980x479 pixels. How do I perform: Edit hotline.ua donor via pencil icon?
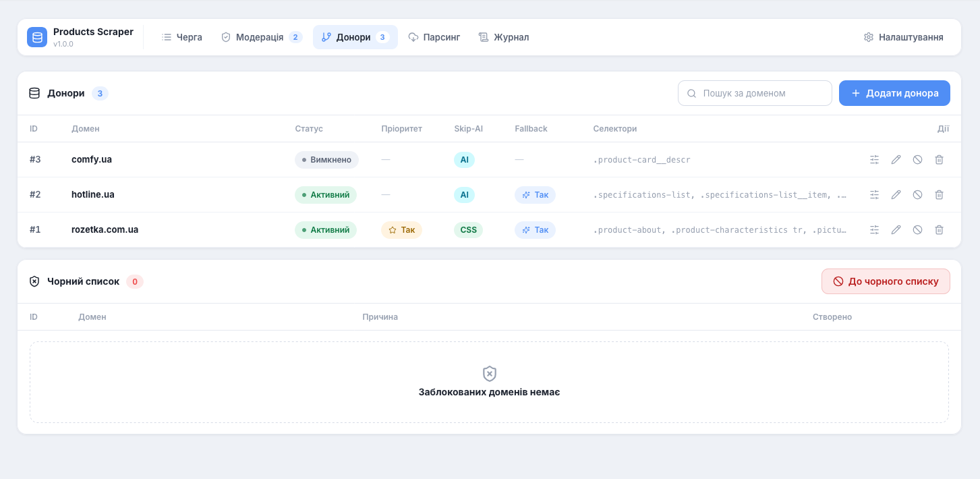pyautogui.click(x=896, y=195)
